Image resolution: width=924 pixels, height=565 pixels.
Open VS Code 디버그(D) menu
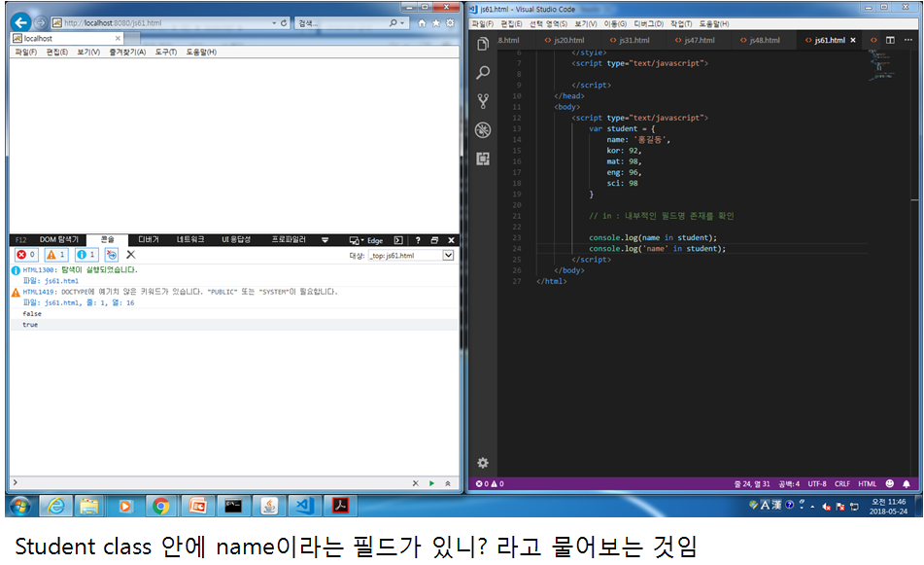point(648,24)
